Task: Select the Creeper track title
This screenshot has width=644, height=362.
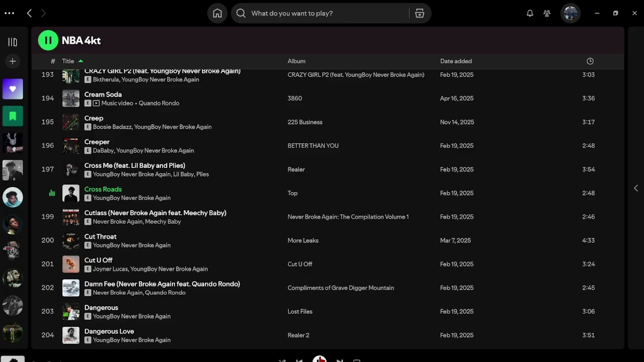Action: pos(97,142)
